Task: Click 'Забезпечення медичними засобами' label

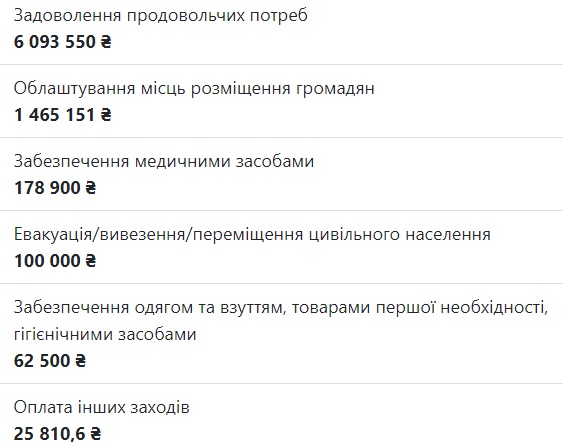Action: pyautogui.click(x=164, y=162)
